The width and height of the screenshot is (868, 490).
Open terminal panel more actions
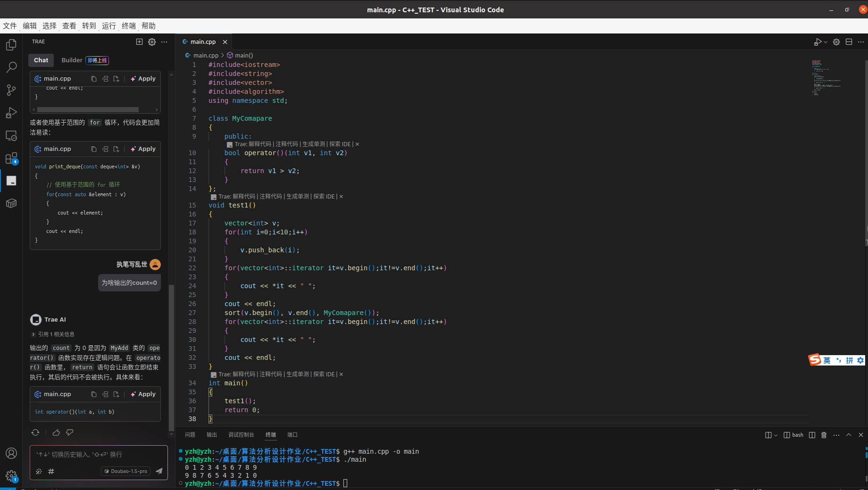coord(836,435)
